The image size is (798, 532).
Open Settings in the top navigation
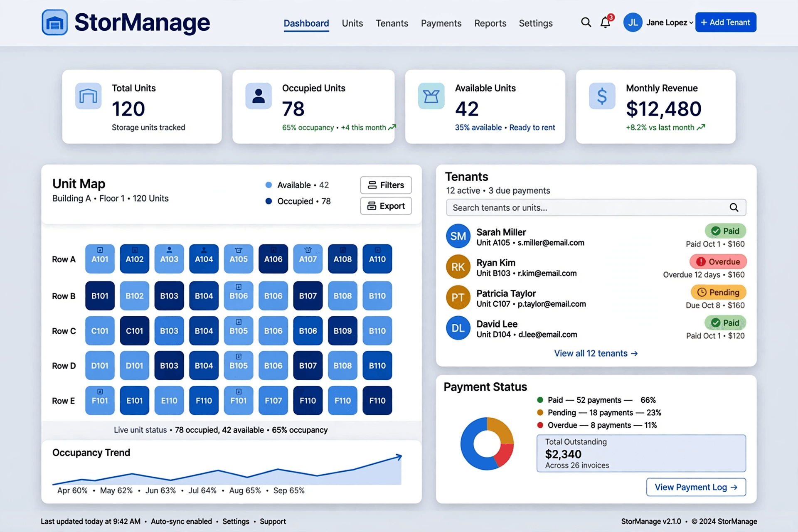(x=536, y=23)
